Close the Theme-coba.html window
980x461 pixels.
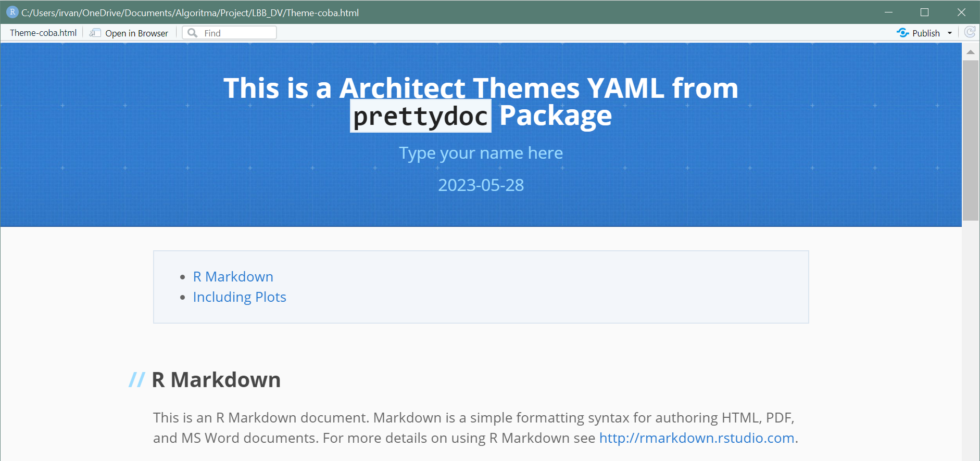pyautogui.click(x=961, y=12)
